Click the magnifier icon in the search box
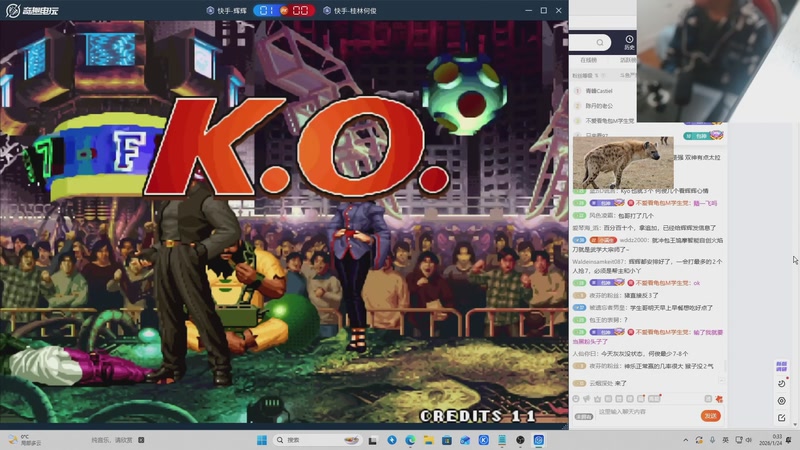This screenshot has height=450, width=800. click(x=600, y=42)
